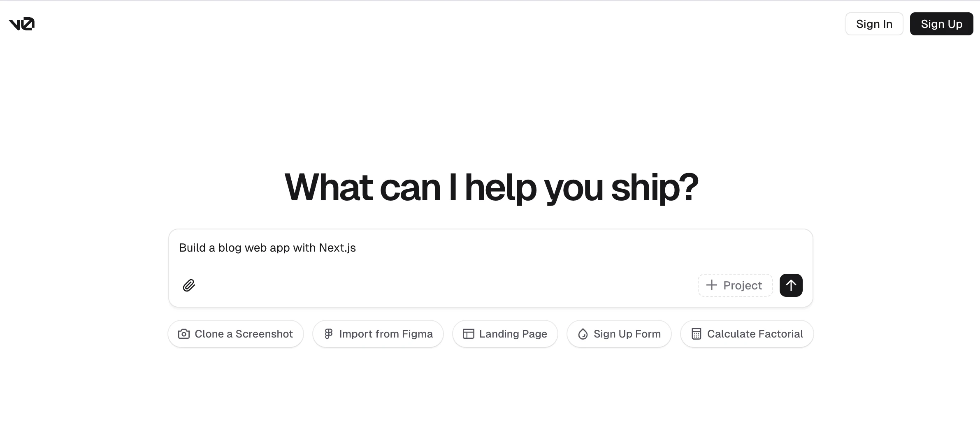Click the plus icon inside Project button
The height and width of the screenshot is (421, 980).
point(711,285)
